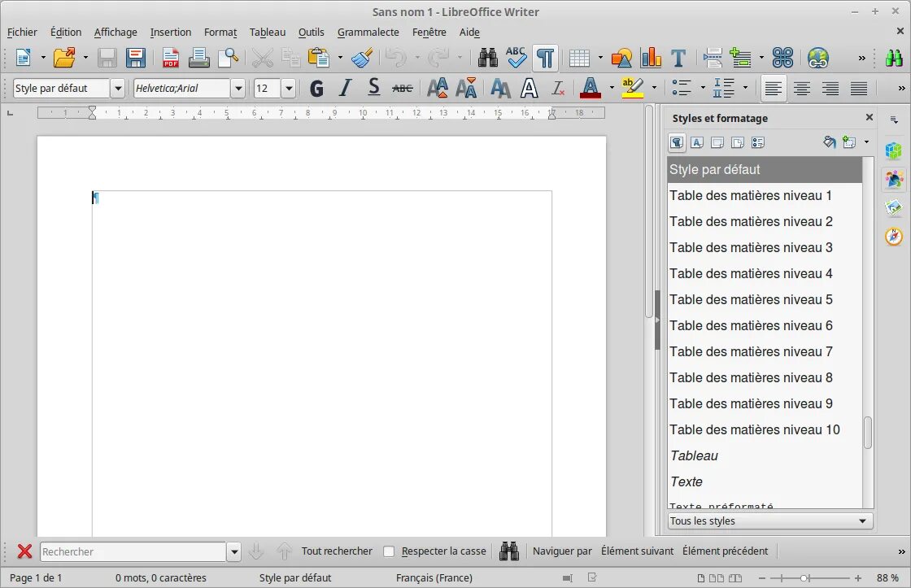This screenshot has width=911, height=588.
Task: Open Fichier menu
Action: (22, 32)
